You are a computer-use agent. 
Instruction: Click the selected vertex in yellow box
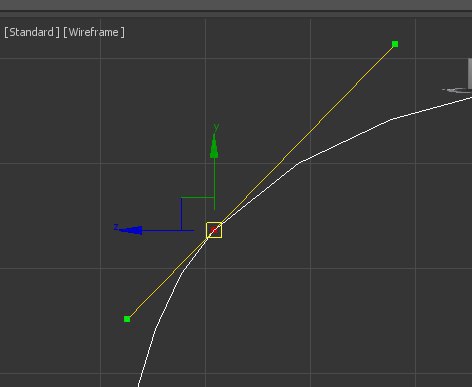tap(214, 230)
